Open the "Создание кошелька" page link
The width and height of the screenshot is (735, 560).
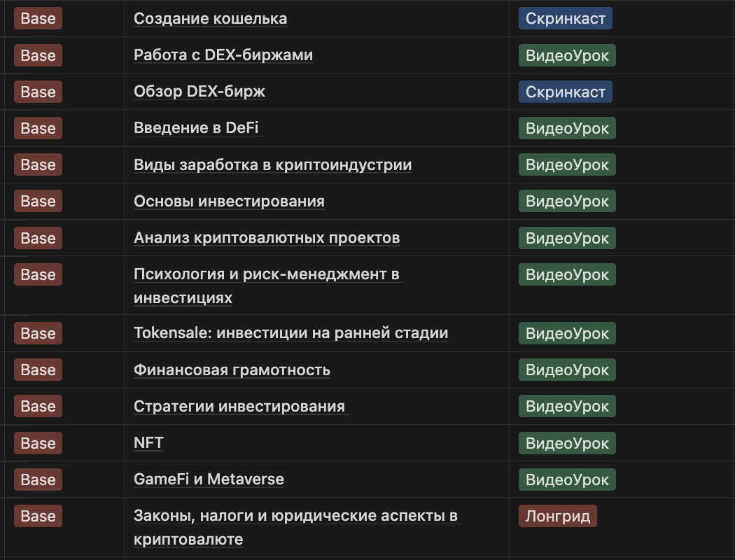tap(210, 19)
